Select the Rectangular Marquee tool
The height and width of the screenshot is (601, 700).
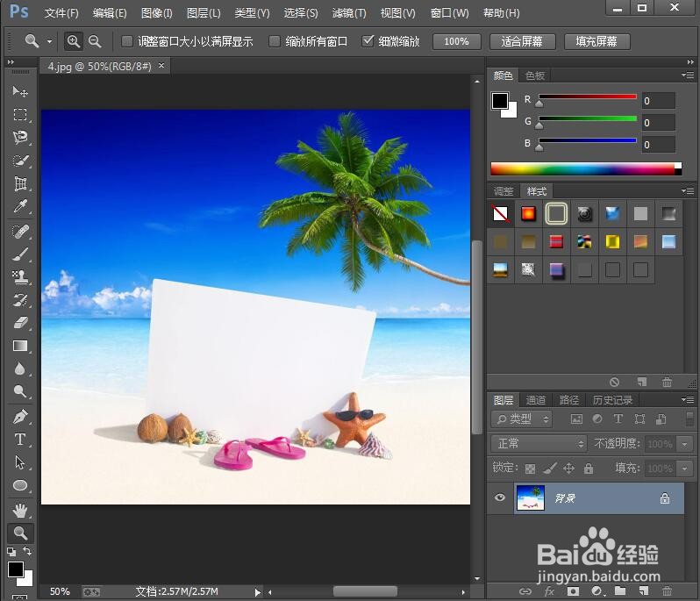pos(19,114)
